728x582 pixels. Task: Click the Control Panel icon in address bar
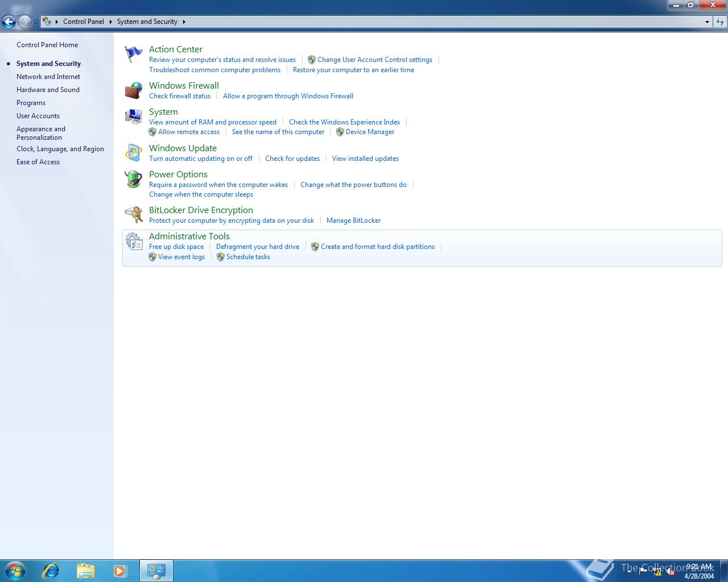point(47,22)
